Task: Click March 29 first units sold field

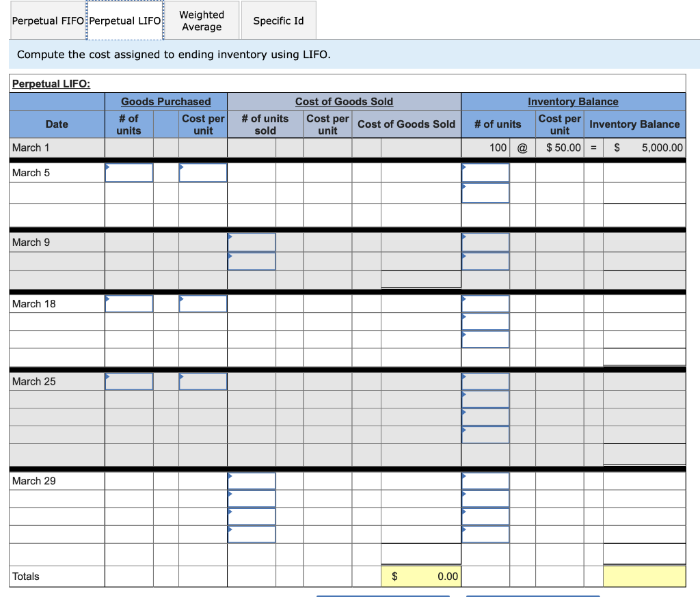Action: coord(252,481)
